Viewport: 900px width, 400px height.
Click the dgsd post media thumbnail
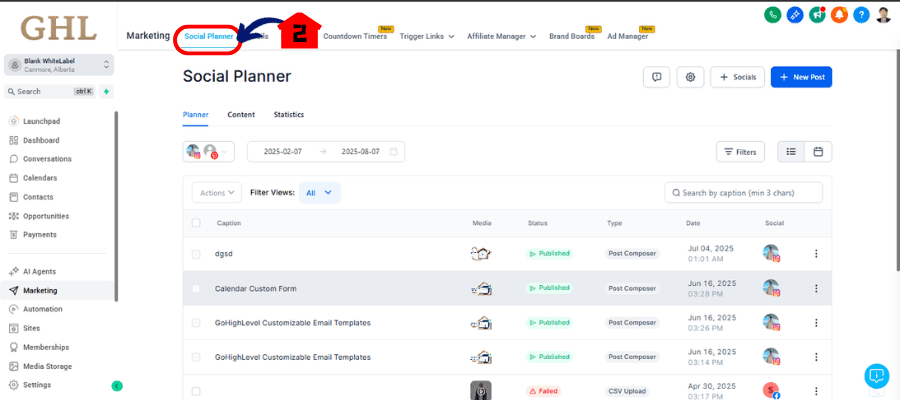point(481,254)
